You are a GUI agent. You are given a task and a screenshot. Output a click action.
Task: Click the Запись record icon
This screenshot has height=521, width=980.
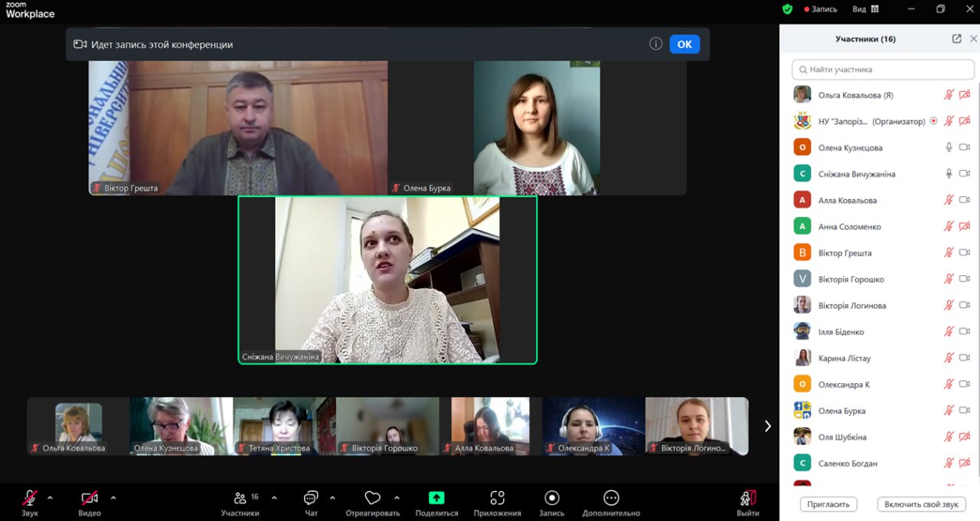[551, 498]
